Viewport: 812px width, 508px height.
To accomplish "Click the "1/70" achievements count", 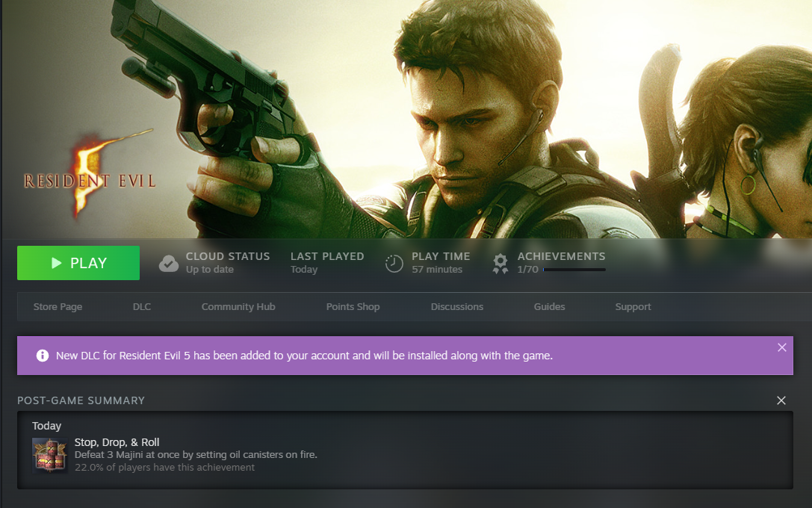I will pos(527,269).
